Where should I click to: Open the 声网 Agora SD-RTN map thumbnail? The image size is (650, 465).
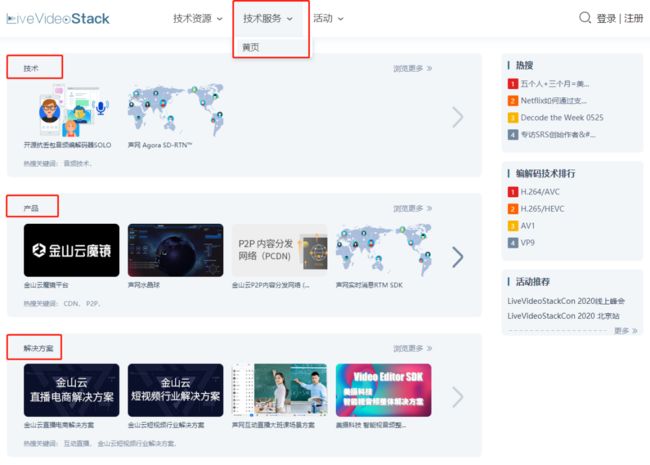point(176,111)
